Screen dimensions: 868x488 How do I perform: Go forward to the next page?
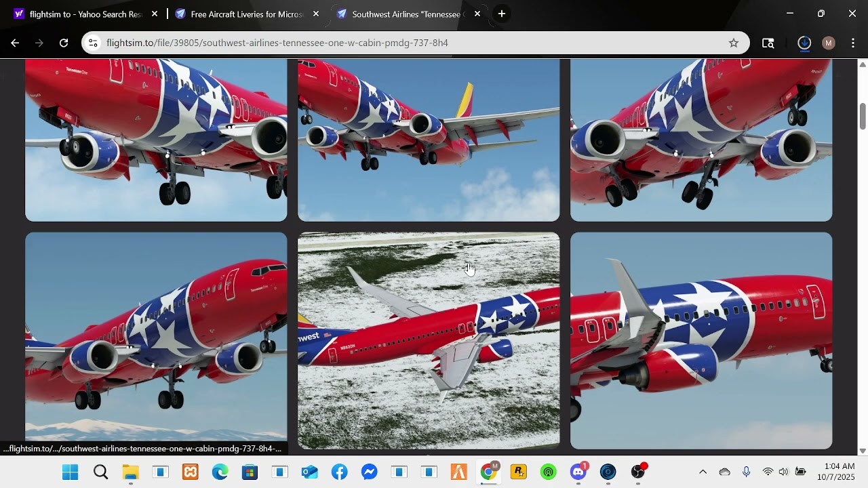(39, 43)
